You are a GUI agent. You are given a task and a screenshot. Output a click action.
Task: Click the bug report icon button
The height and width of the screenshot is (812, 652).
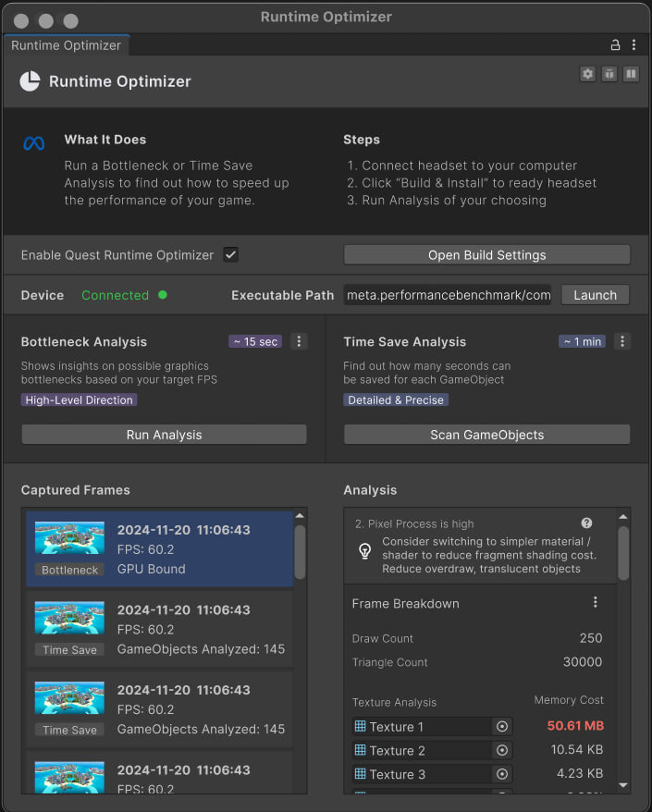click(609, 74)
